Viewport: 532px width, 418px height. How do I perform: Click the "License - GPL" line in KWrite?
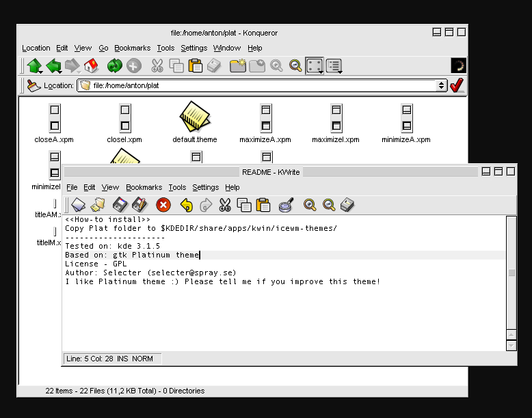96,264
